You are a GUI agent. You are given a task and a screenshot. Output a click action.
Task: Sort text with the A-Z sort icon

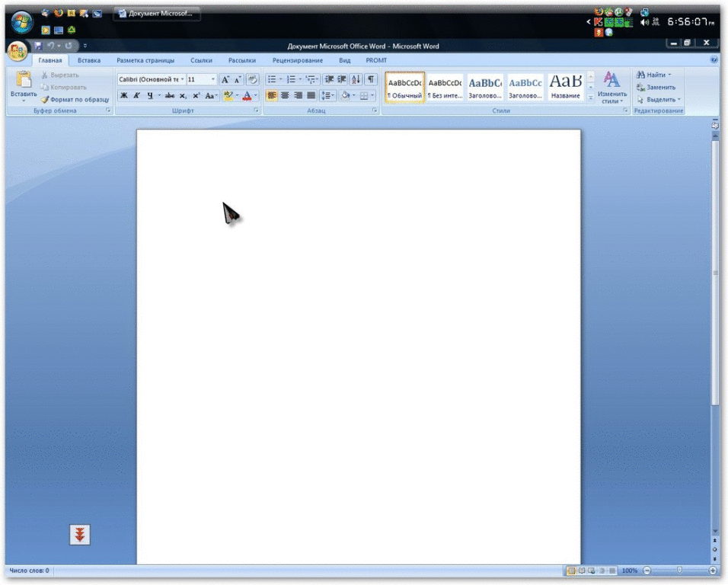pyautogui.click(x=356, y=79)
